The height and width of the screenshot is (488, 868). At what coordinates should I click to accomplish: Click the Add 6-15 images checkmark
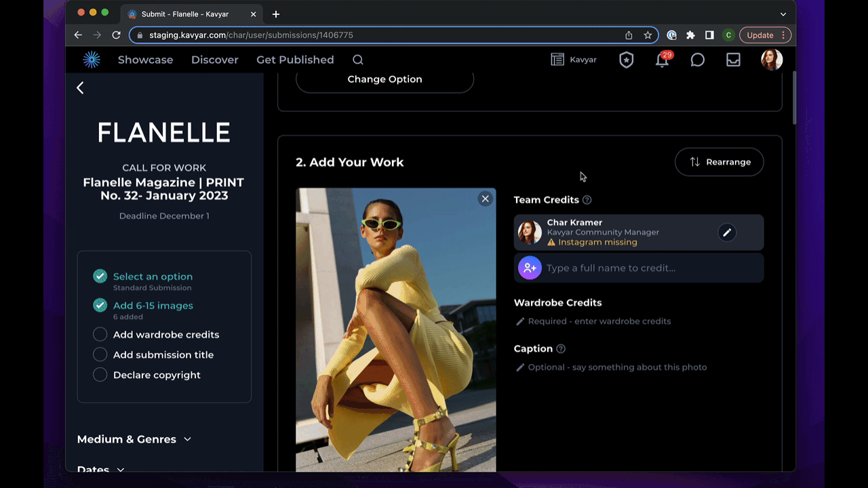click(100, 306)
